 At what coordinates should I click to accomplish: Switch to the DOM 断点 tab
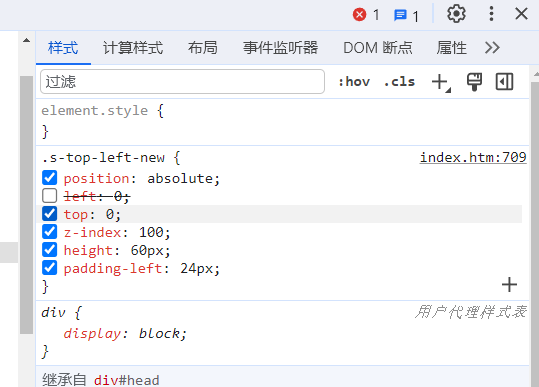(x=378, y=48)
